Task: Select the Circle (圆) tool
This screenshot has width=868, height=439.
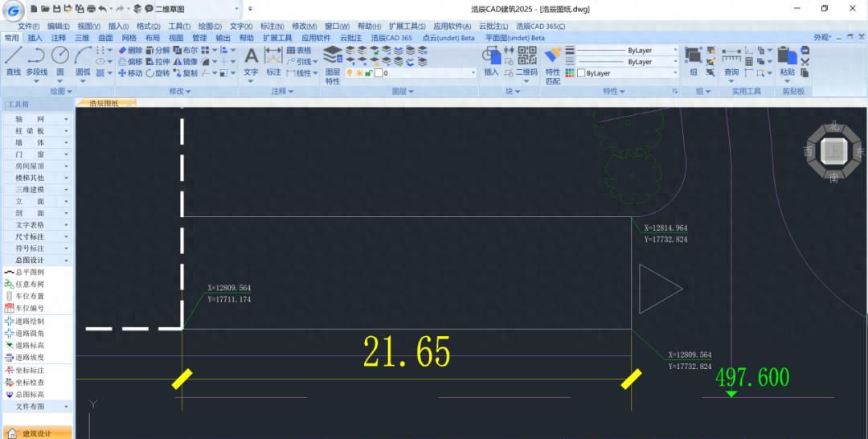Action: coord(60,60)
